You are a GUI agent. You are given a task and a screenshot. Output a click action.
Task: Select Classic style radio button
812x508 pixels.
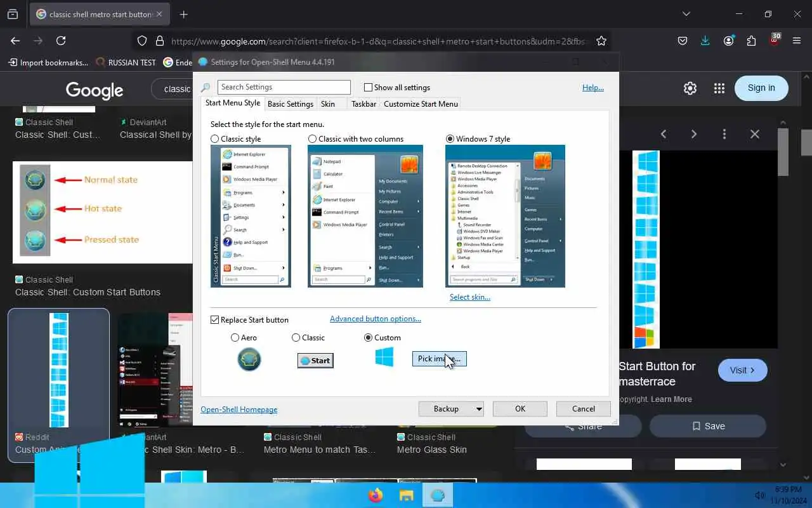tap(215, 138)
